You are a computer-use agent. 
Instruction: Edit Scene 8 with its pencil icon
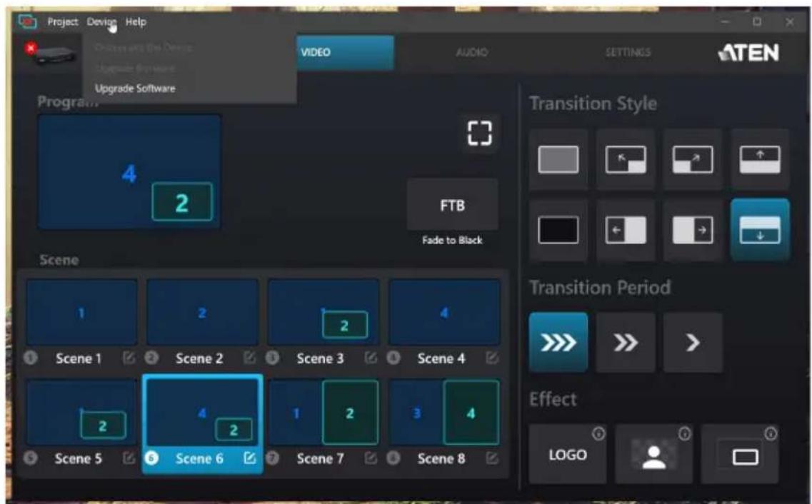click(492, 458)
